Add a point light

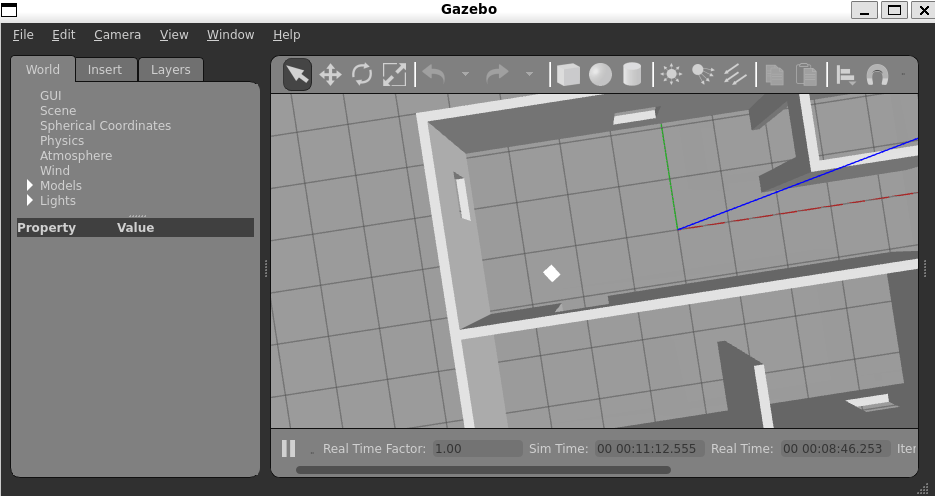click(x=671, y=75)
